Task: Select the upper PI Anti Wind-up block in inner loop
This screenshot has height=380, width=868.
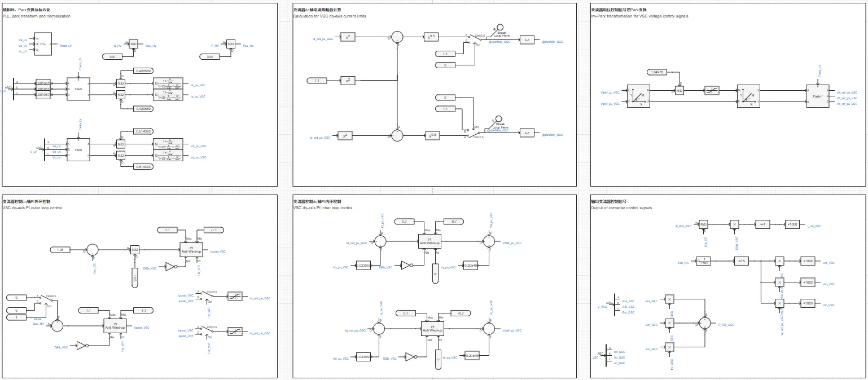Action: point(429,241)
